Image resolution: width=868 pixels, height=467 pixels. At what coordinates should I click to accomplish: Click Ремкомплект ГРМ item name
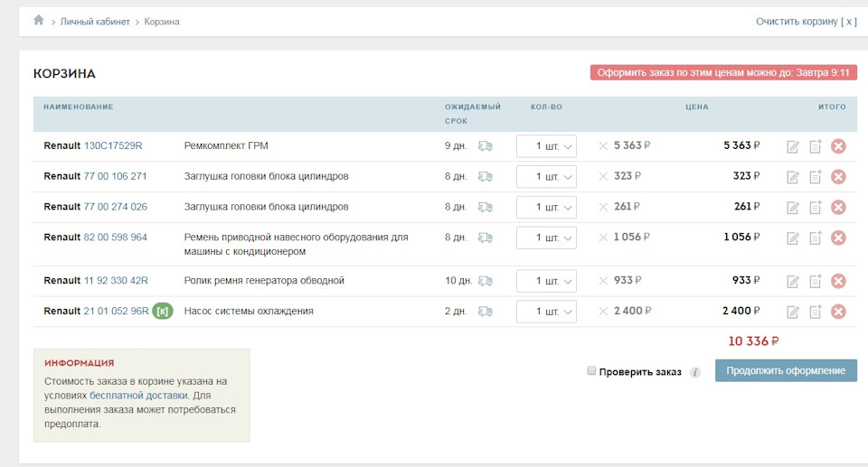[x=226, y=145]
